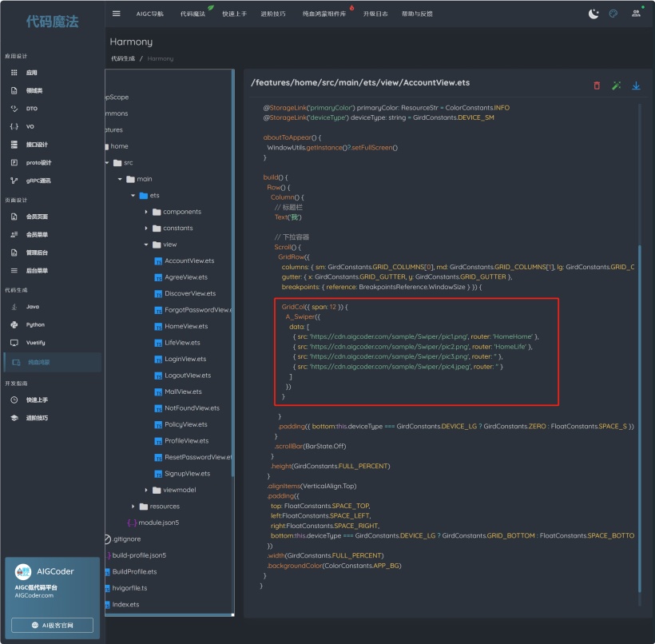The height and width of the screenshot is (644, 655).
Task: Download the file using the blue arrow icon
Action: click(637, 85)
